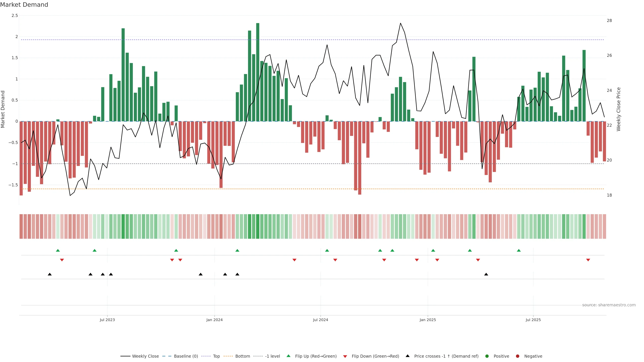Click black Price crosses triangle in legend
Image resolution: width=644 pixels, height=362 pixels.
click(408, 356)
